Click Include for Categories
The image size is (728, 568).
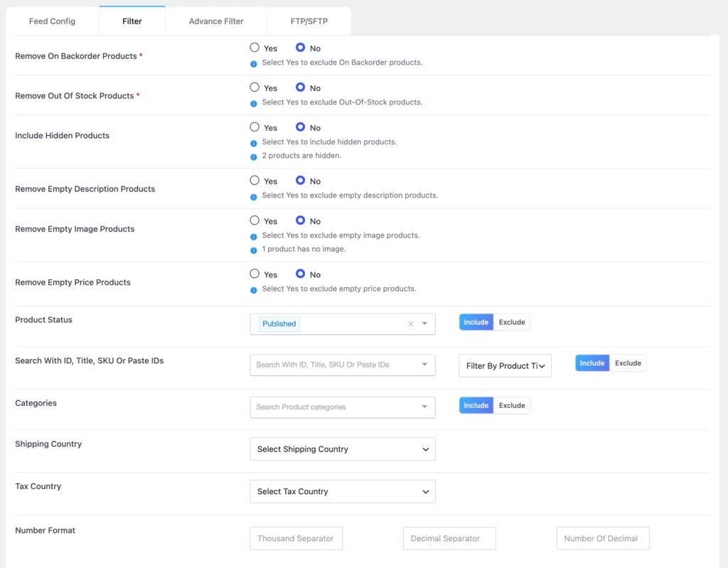(x=476, y=405)
